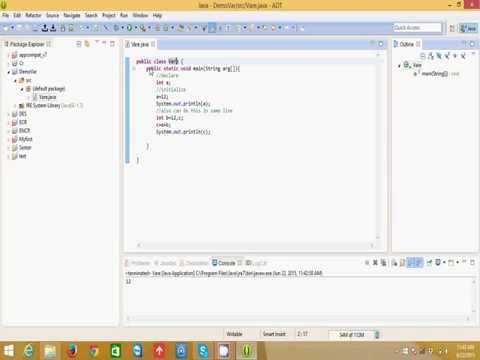Viewport: 480px width, 360px height.
Task: Open the Help menu
Action: coord(157,15)
